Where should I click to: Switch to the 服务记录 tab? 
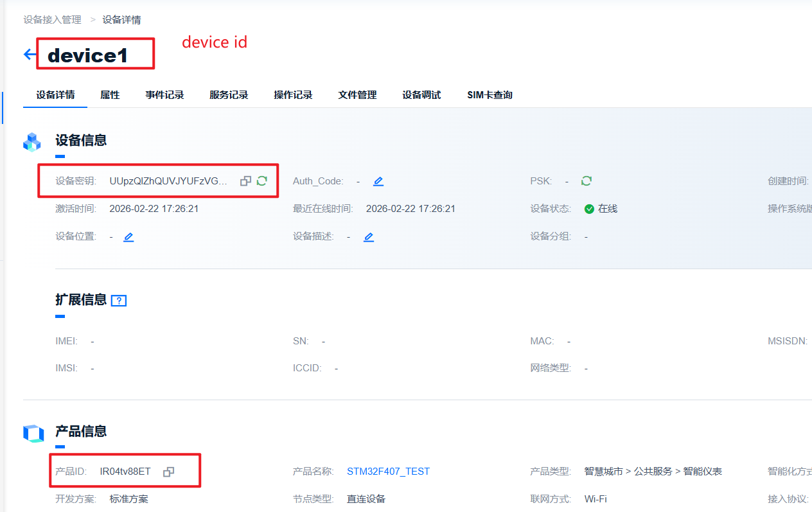pyautogui.click(x=229, y=95)
